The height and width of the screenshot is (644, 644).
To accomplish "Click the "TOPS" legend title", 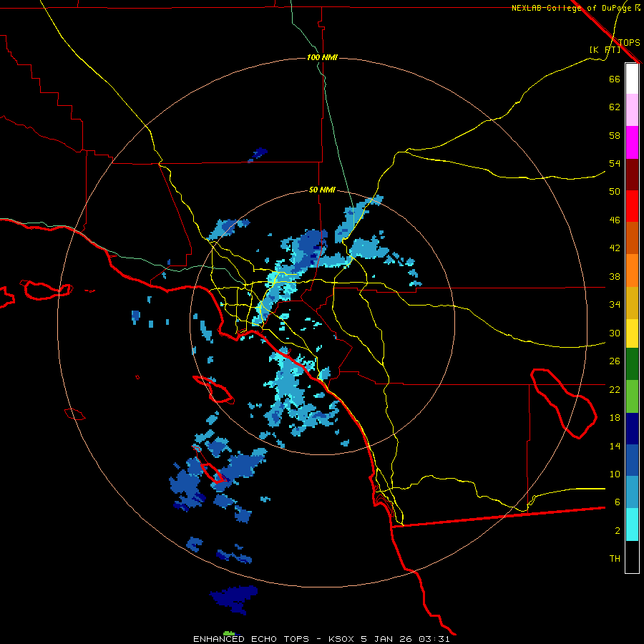I will [x=629, y=42].
